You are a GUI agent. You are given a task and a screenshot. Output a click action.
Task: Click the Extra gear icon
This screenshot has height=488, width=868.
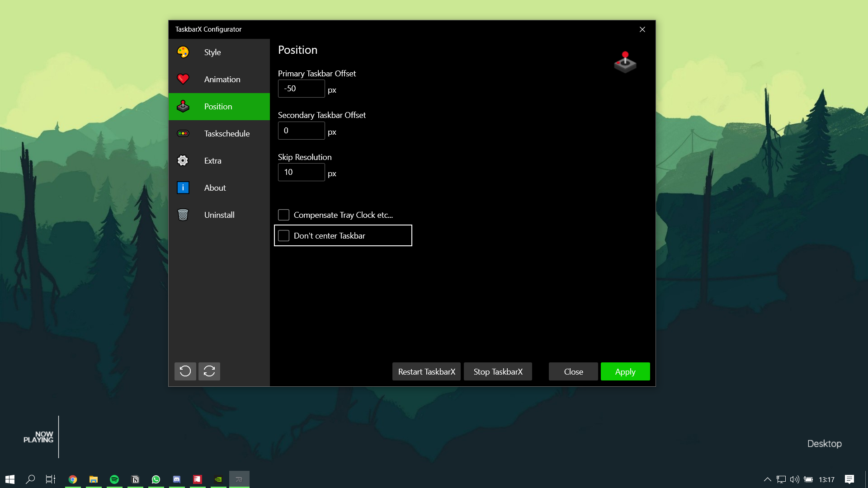click(183, 160)
